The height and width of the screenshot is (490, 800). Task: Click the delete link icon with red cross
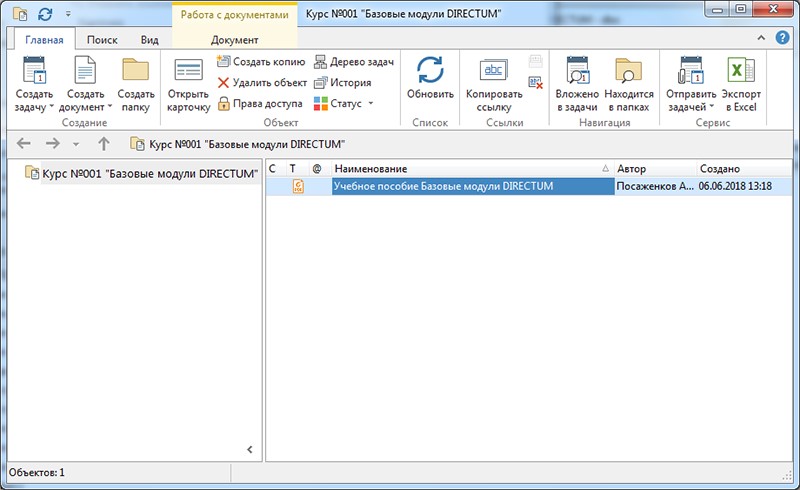point(535,82)
